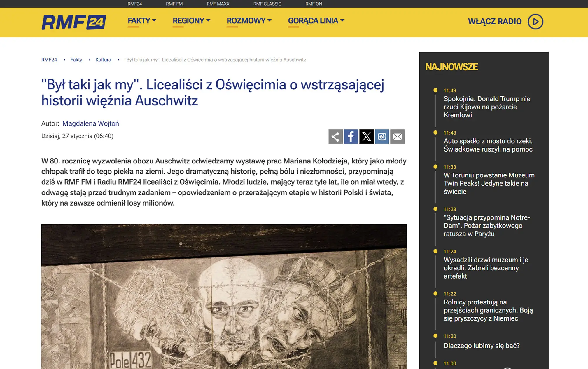
Task: Open RMF MAXX in top bar
Action: (218, 4)
